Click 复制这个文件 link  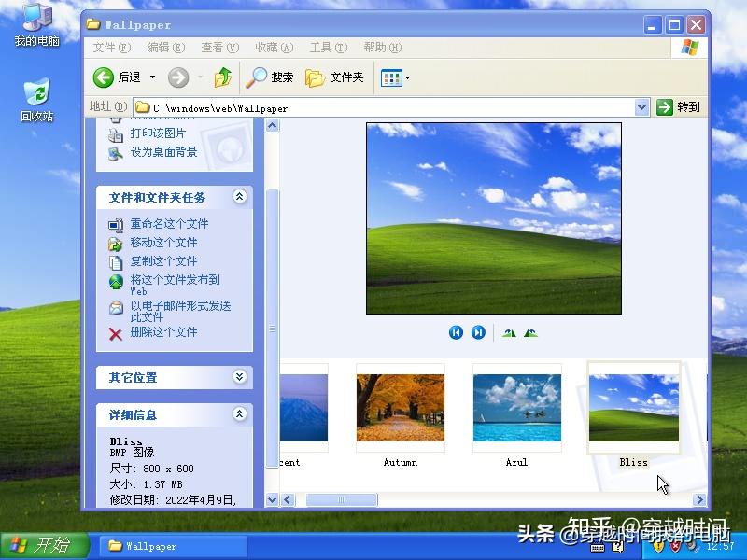point(163,261)
